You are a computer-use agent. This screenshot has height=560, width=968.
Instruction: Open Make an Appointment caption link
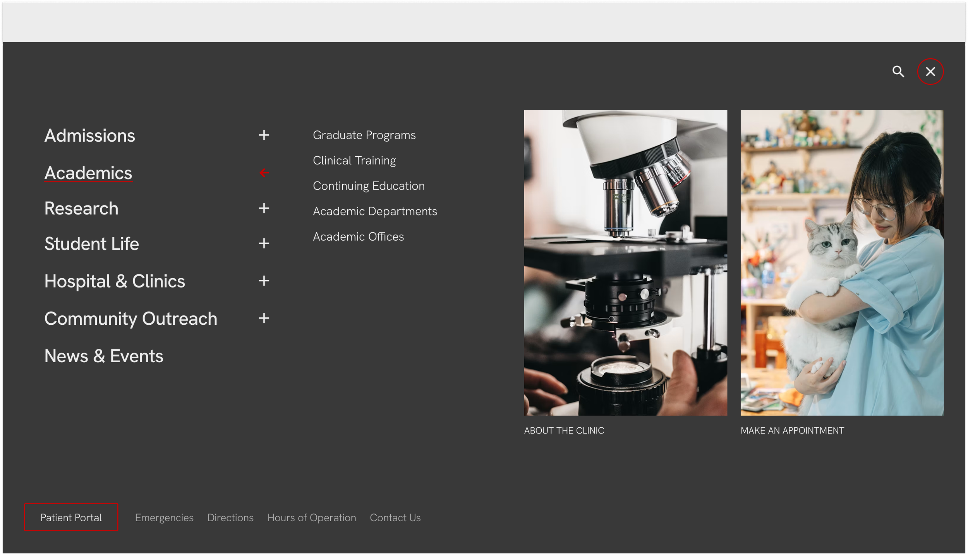(x=792, y=430)
